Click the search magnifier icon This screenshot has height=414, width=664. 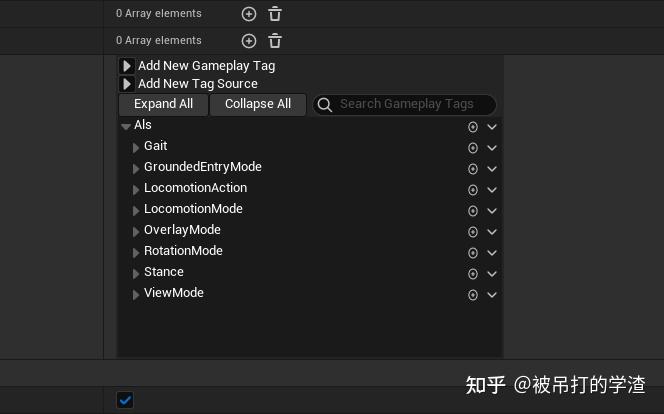point(325,105)
